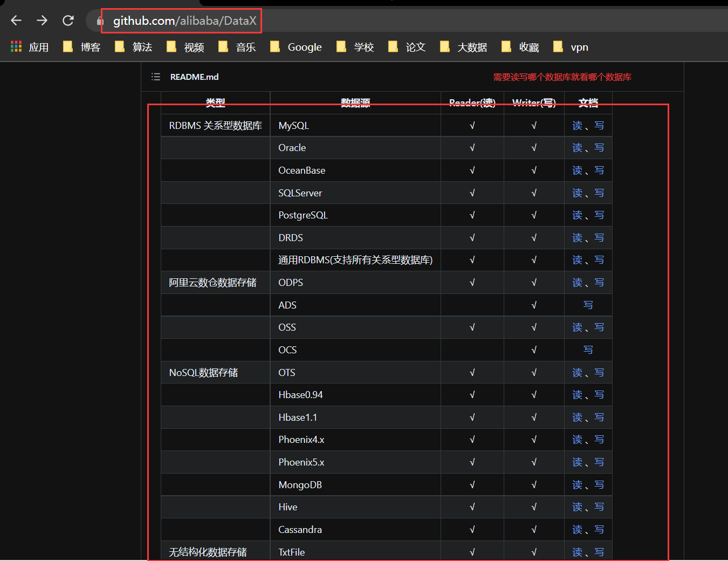
Task: Select the TxtFile data source cell
Action: (355, 551)
